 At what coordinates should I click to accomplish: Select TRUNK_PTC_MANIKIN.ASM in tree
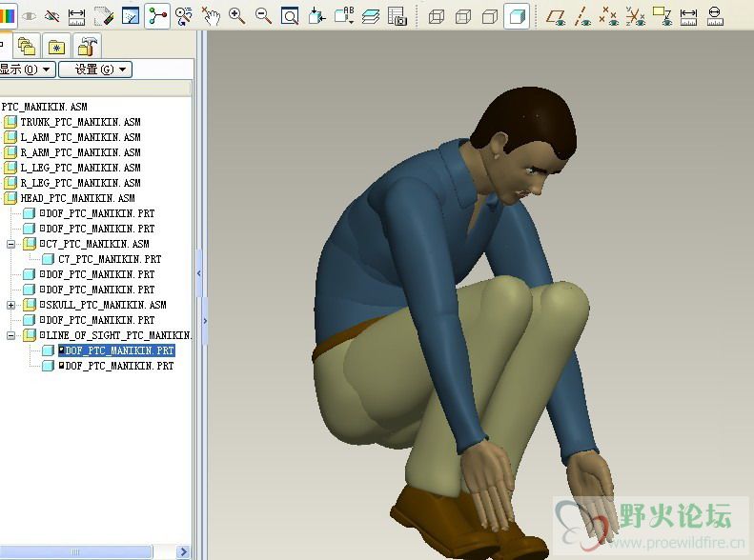pyautogui.click(x=80, y=122)
